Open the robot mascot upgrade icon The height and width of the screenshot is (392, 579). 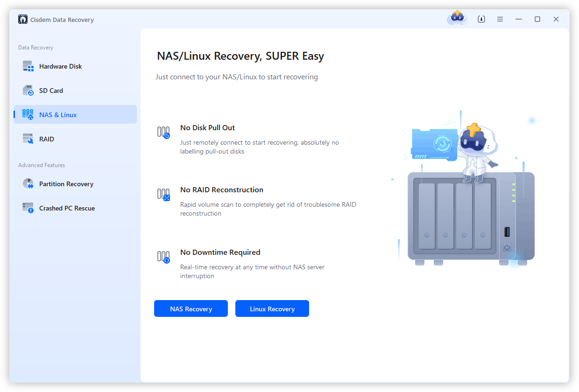pos(456,19)
